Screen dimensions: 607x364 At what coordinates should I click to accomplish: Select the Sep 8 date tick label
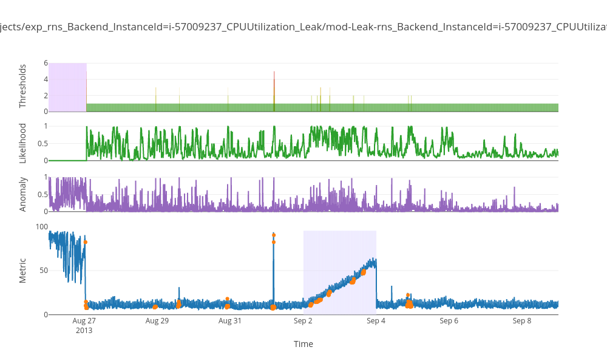coord(521,321)
